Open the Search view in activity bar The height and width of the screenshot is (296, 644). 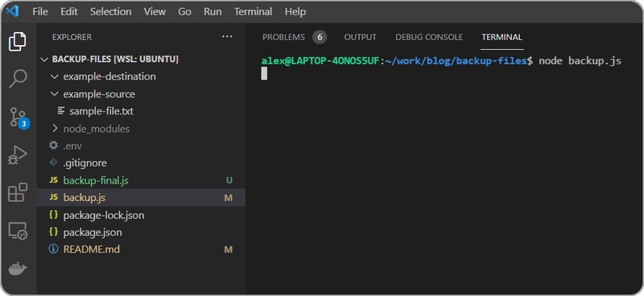tap(18, 78)
